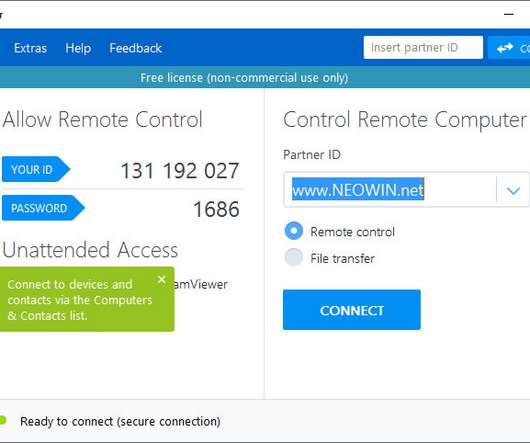
Task: Select the File transfer option
Action: pyautogui.click(x=294, y=257)
